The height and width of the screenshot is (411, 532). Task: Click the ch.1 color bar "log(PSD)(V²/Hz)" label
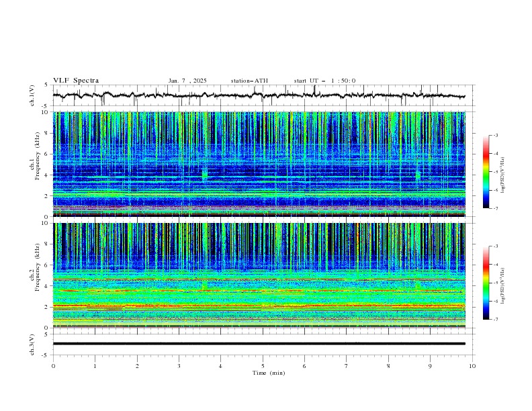click(x=503, y=175)
